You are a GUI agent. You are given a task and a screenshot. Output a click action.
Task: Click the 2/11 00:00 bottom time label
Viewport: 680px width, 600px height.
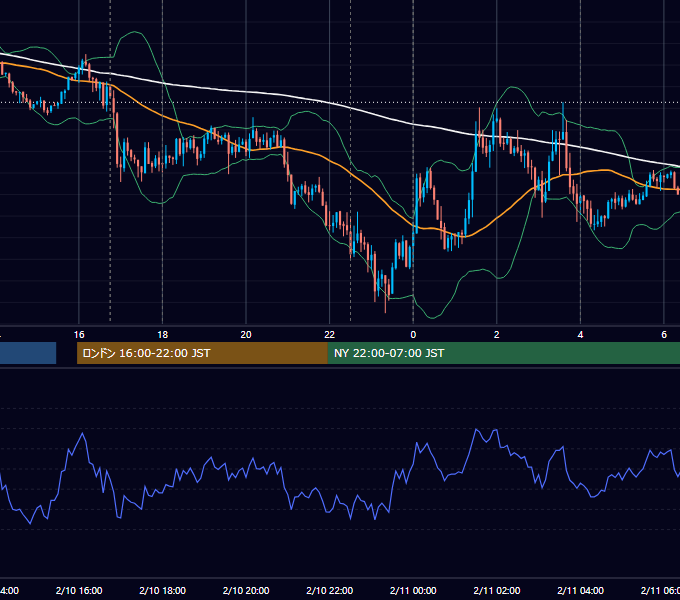pyautogui.click(x=413, y=590)
